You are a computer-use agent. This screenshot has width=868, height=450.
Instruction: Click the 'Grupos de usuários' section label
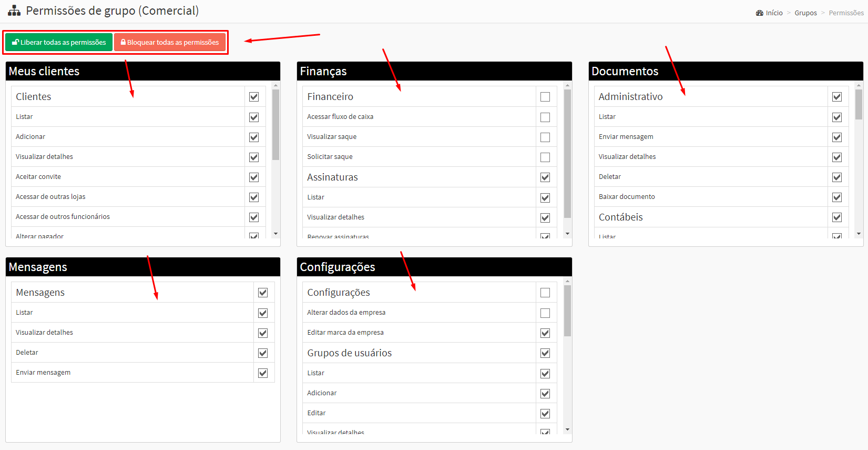[x=350, y=353]
